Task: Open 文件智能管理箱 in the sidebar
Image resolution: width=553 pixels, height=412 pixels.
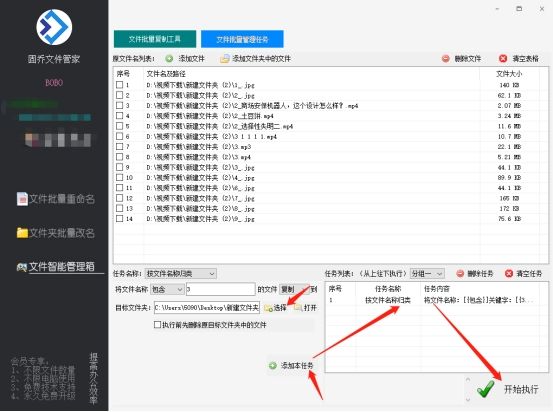Action: click(x=56, y=267)
